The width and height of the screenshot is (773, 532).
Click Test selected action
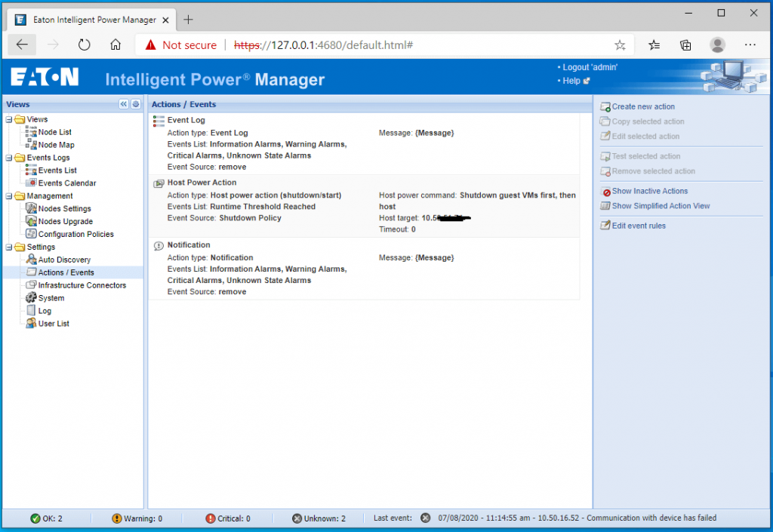pyautogui.click(x=640, y=156)
